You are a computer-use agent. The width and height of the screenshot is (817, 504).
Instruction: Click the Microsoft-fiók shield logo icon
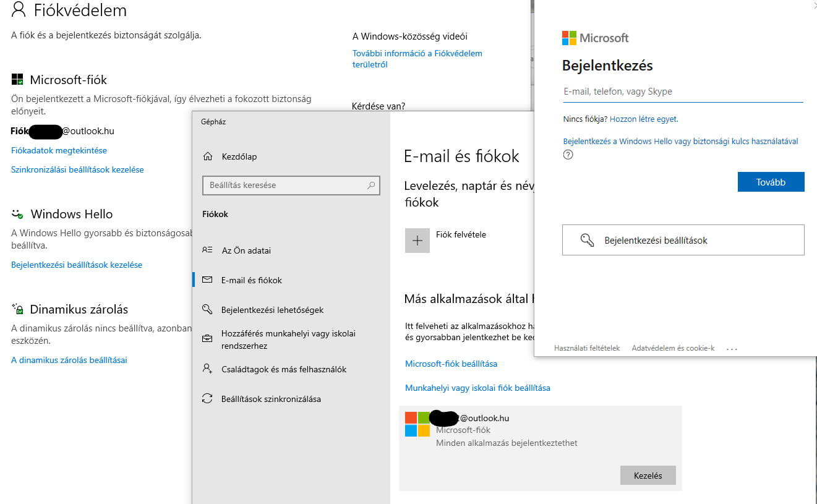pyautogui.click(x=17, y=80)
